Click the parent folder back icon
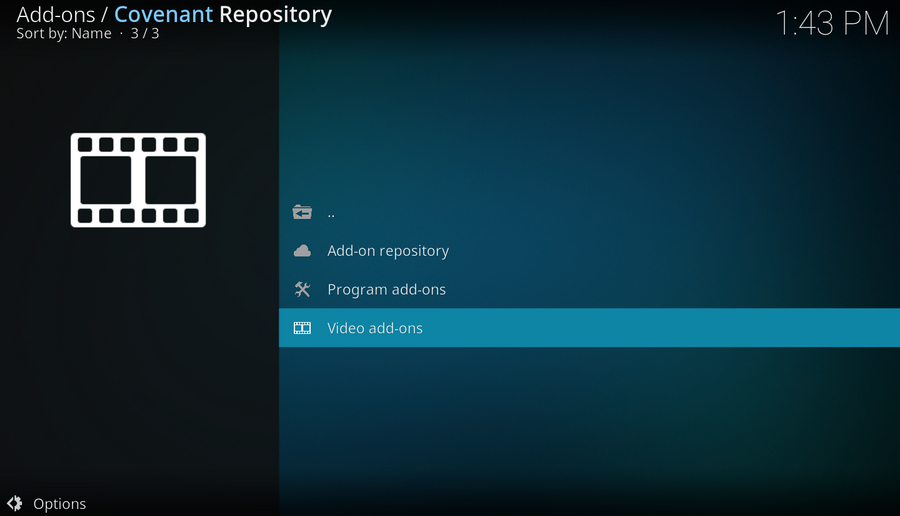 tap(302, 212)
